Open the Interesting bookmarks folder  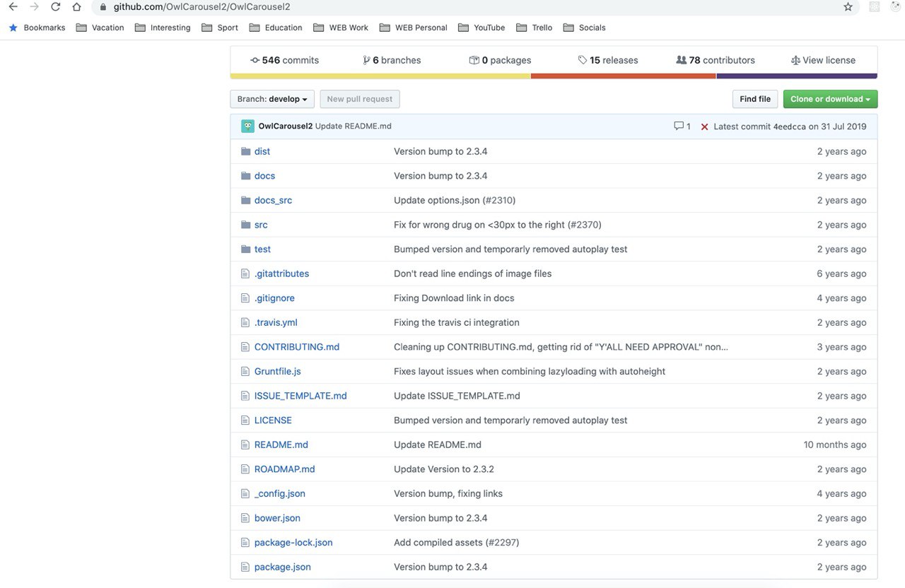coord(163,28)
